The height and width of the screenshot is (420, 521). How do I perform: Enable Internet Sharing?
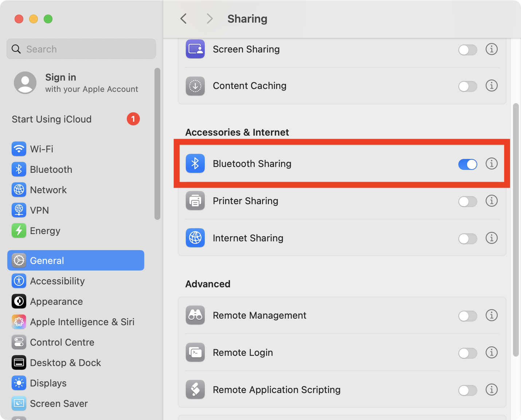coord(467,238)
